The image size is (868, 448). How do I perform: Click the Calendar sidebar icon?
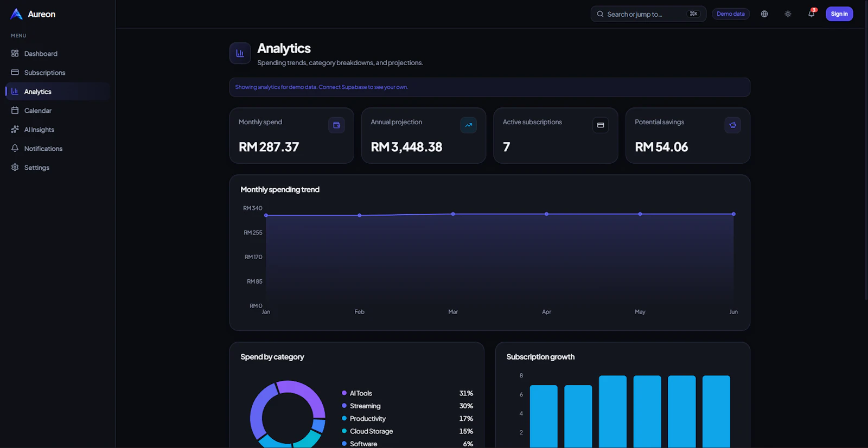pos(15,110)
